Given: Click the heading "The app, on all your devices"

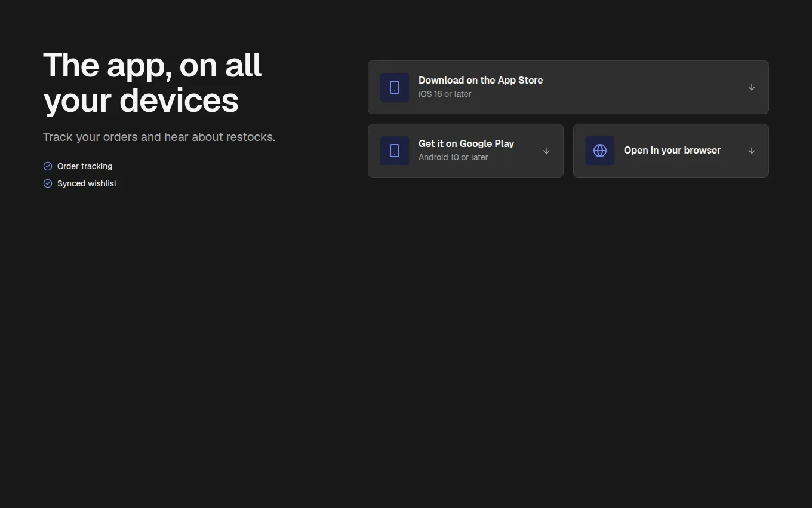Looking at the screenshot, I should pyautogui.click(x=153, y=82).
